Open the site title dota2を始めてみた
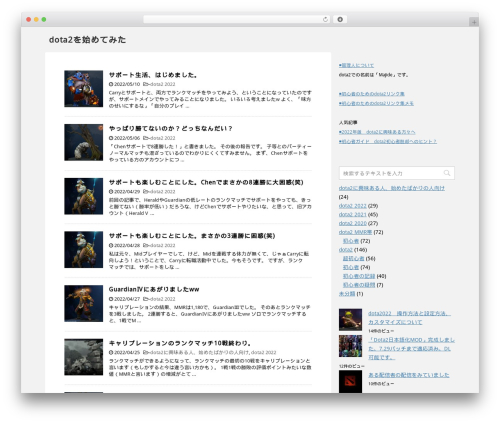This screenshot has height=423, width=500. point(87,40)
